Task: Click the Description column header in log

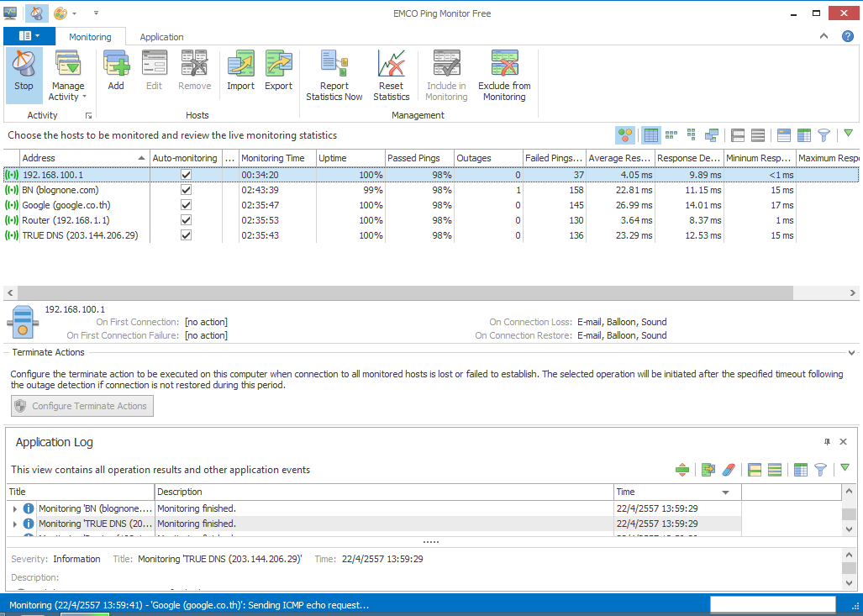Action: 384,492
